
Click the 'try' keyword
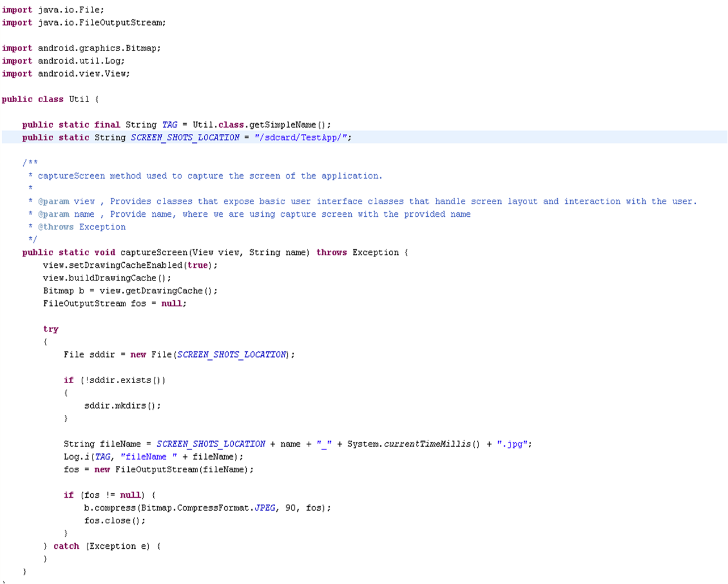click(x=51, y=329)
